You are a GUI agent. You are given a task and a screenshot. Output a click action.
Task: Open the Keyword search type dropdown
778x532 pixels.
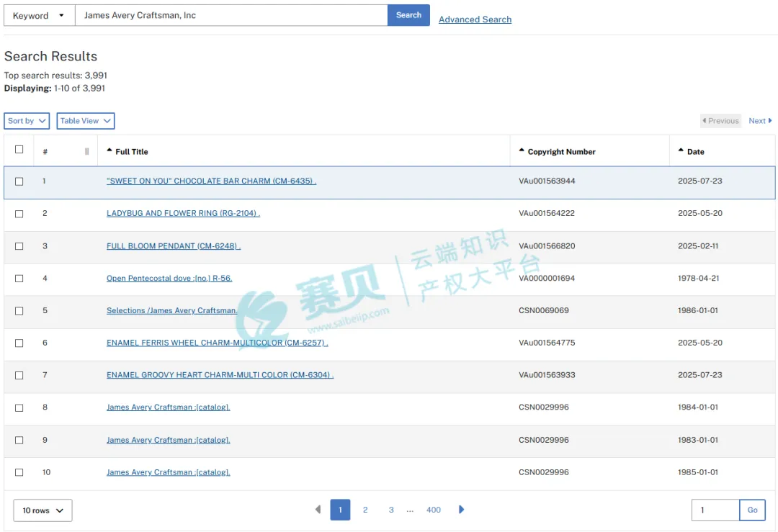coord(39,15)
